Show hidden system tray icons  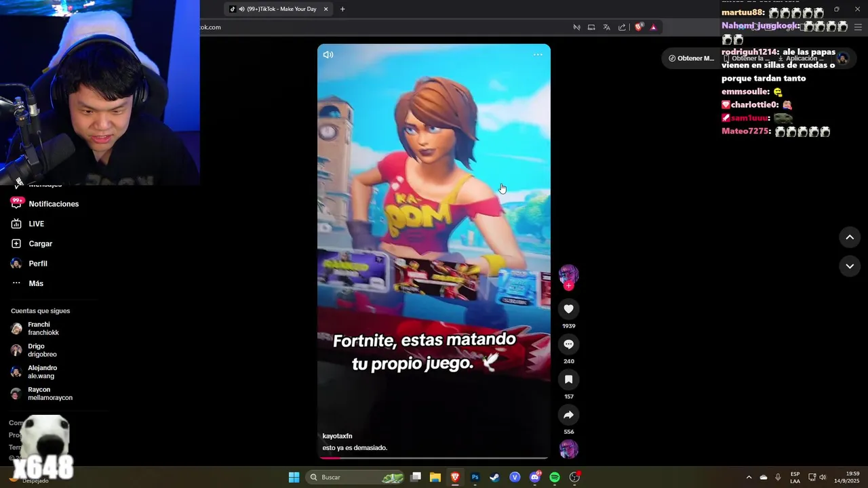point(749,477)
